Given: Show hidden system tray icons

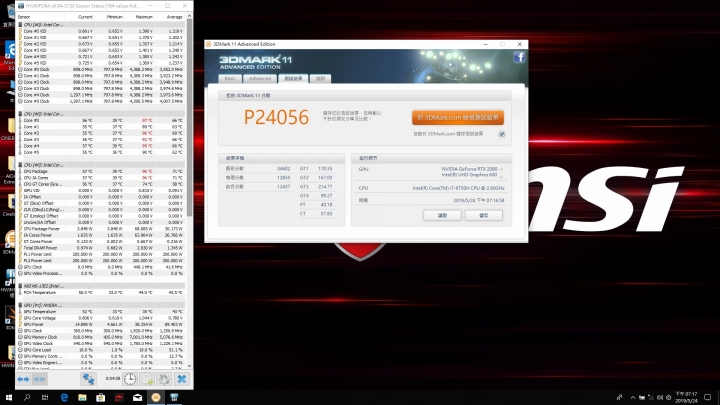Looking at the screenshot, I should click(x=633, y=398).
